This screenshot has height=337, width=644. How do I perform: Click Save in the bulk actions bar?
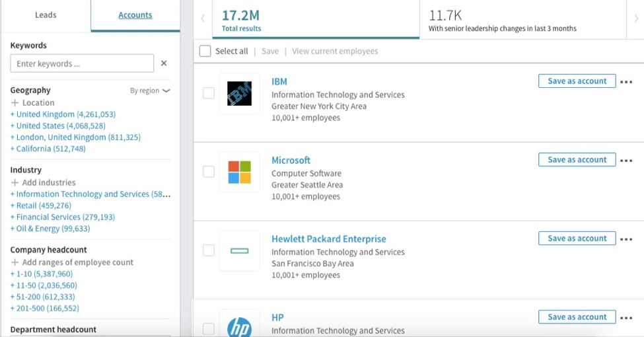click(270, 52)
